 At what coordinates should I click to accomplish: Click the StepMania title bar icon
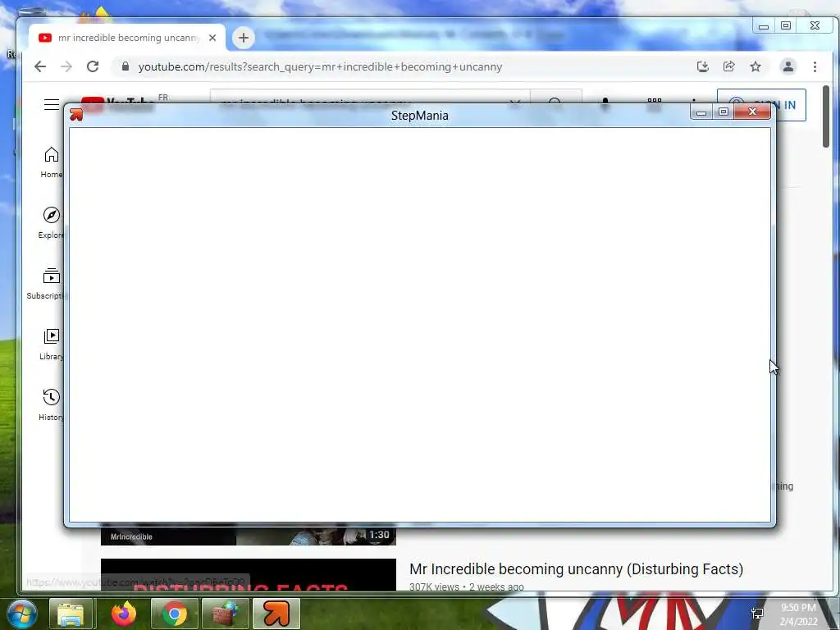[76, 114]
